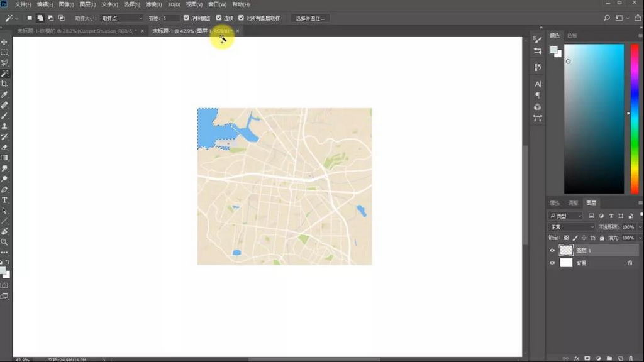Delete layer using the trash icon
The image size is (644, 362).
631,358
